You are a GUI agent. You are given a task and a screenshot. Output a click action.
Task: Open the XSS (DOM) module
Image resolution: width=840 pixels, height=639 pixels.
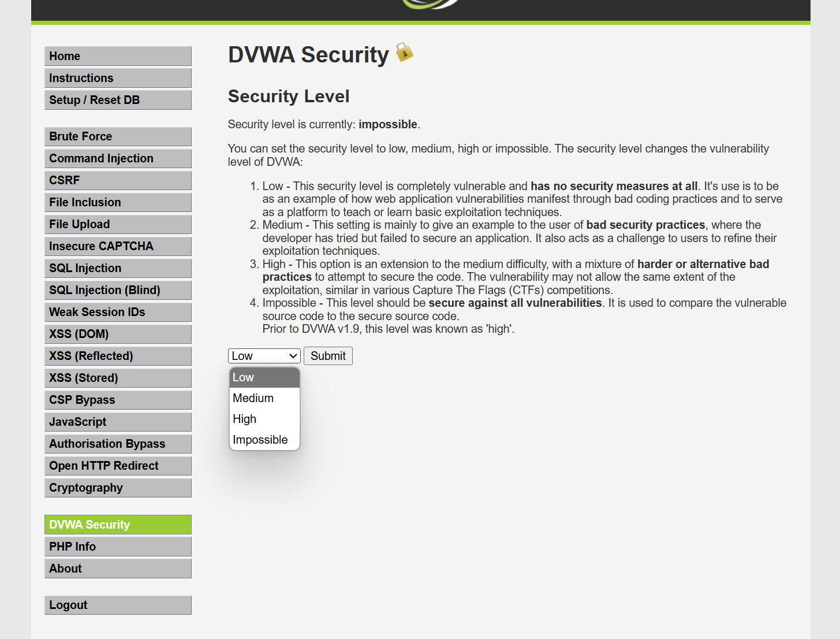[118, 334]
